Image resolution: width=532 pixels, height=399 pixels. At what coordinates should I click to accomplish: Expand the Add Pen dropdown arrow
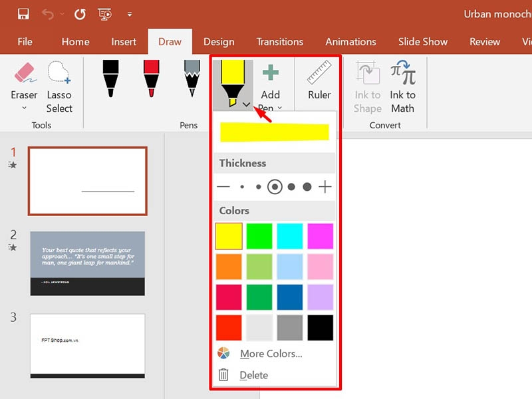coord(279,108)
